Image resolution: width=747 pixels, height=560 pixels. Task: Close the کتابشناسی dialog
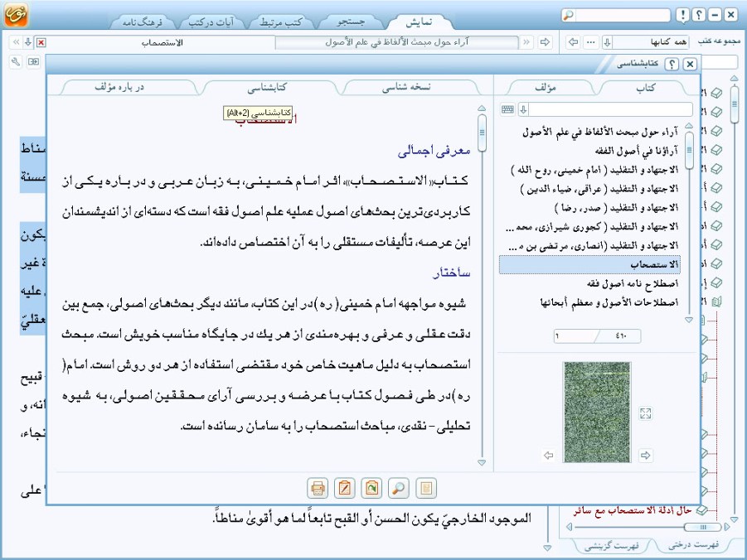click(x=689, y=64)
